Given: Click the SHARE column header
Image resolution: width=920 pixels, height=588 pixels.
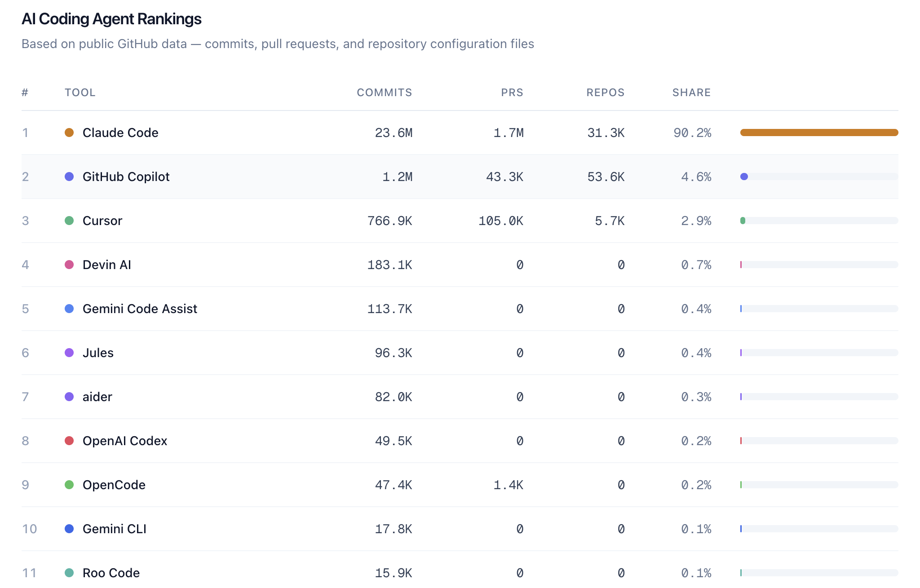Looking at the screenshot, I should (691, 93).
